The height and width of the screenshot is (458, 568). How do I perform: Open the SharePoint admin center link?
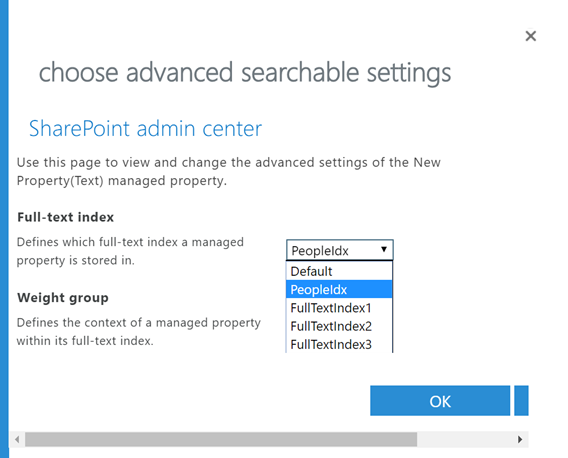[x=145, y=129]
